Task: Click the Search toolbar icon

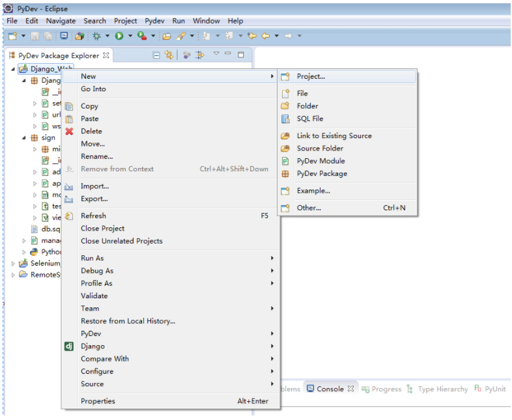Action: pos(181,36)
